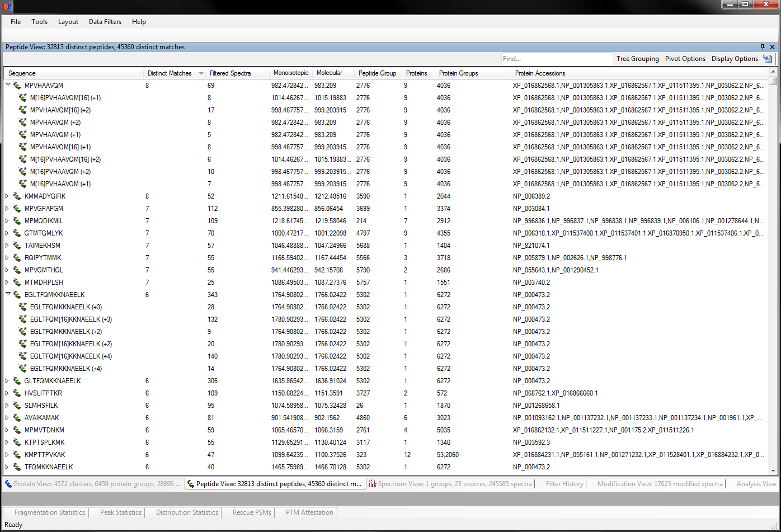Click the peptide icon of GTMTGMLYK
This screenshot has height=532, width=781.
click(17, 233)
